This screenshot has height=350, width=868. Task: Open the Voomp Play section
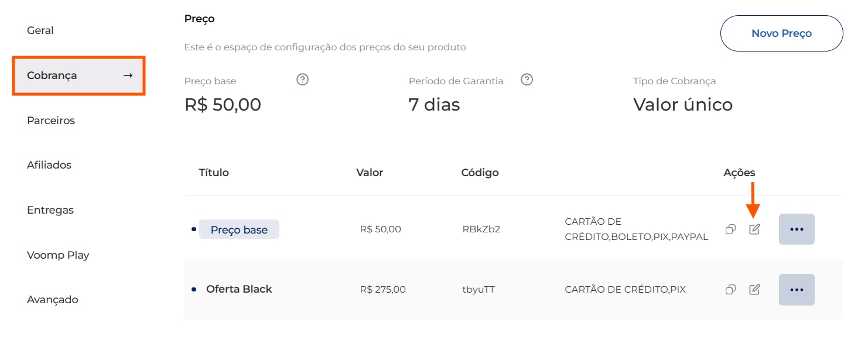[58, 255]
